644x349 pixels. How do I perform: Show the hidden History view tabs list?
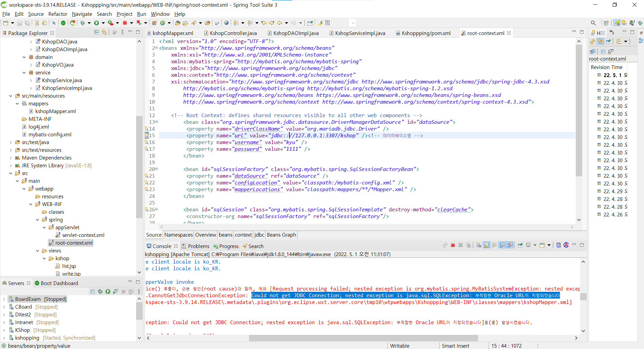(x=612, y=32)
